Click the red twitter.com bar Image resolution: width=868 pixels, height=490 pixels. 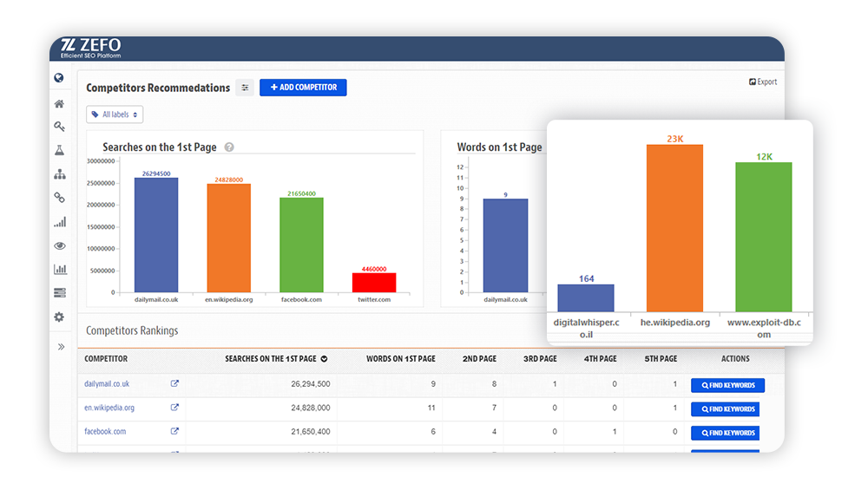coord(373,283)
